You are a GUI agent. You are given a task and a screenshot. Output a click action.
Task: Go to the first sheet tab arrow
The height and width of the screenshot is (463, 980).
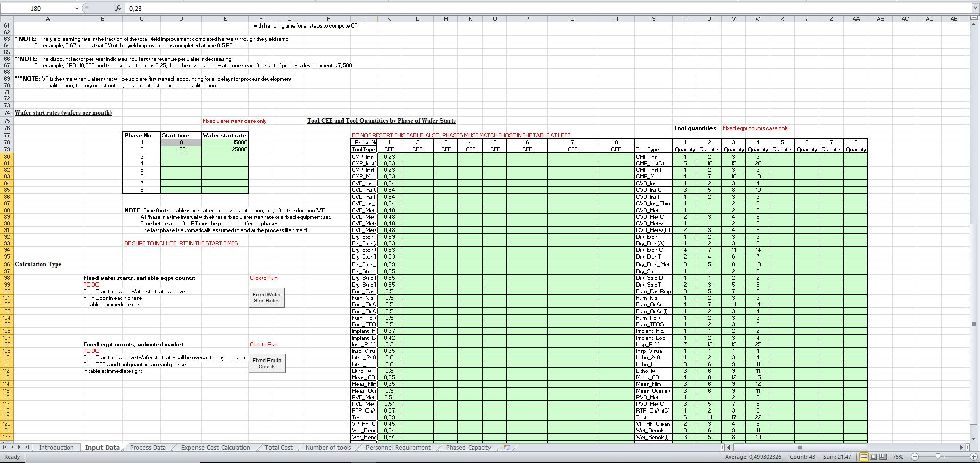point(6,447)
